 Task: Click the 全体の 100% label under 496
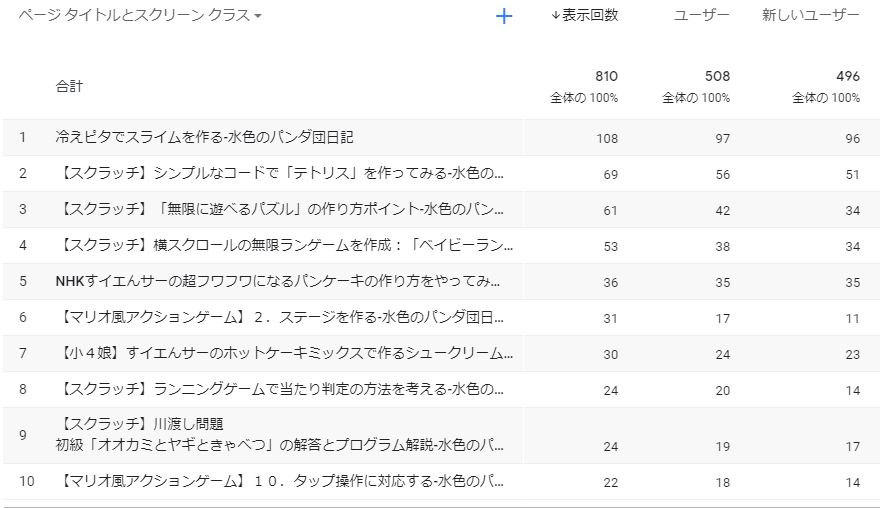[x=826, y=98]
